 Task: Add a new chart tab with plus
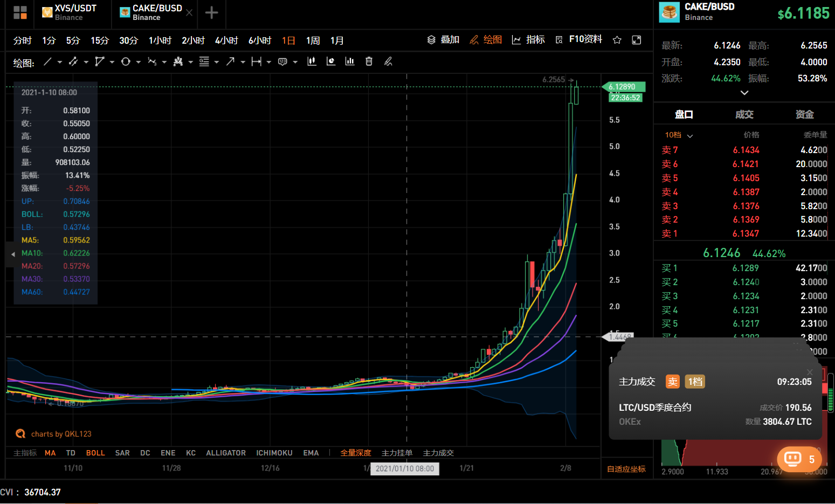(211, 12)
